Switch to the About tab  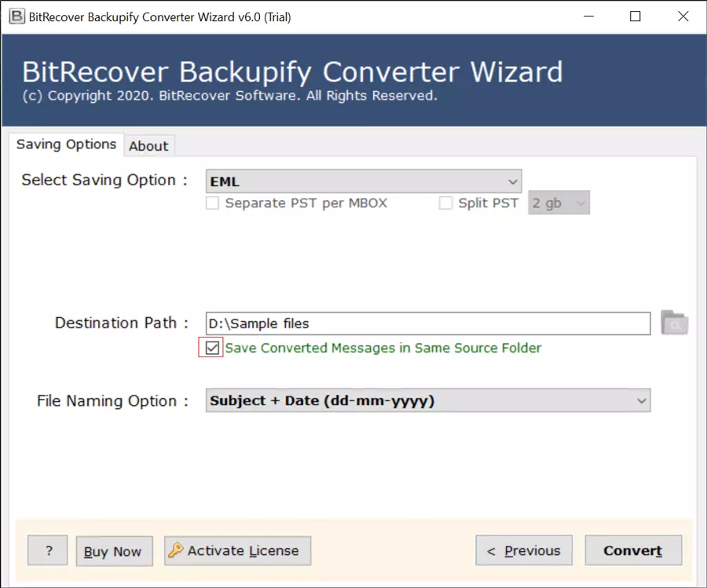point(148,146)
